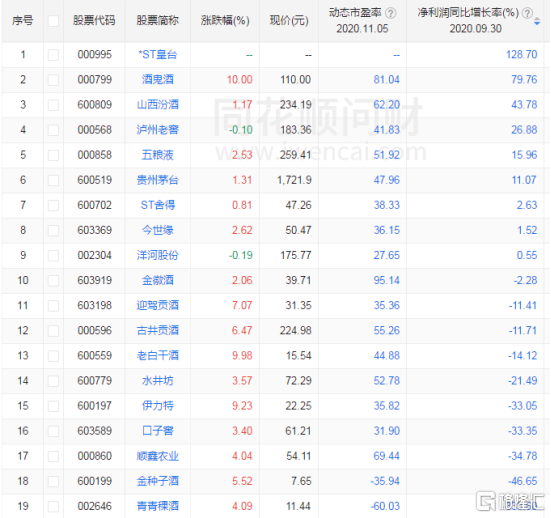Open stock link 青青稞酒
This screenshot has height=518, width=551.
point(157,506)
